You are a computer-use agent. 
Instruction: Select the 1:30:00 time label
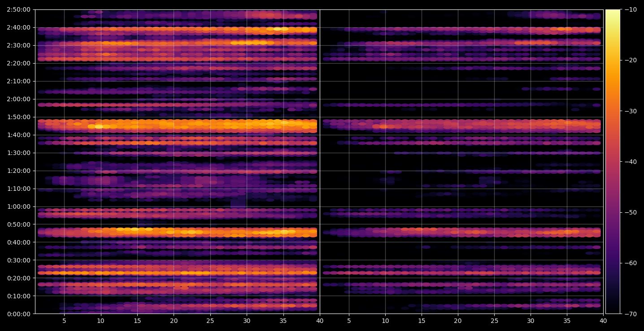click(x=18, y=153)
